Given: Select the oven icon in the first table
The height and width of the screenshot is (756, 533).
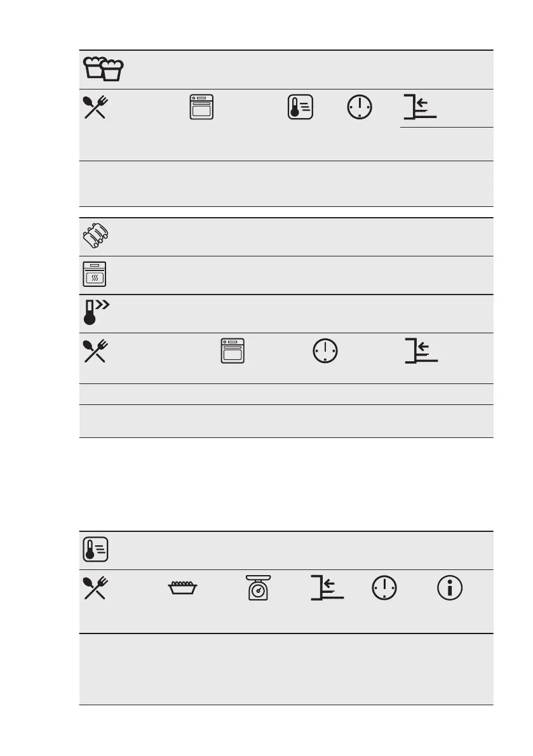Looking at the screenshot, I should [x=201, y=107].
